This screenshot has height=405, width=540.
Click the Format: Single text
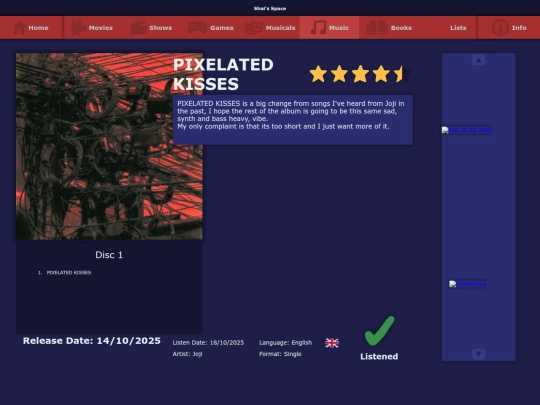(x=280, y=354)
